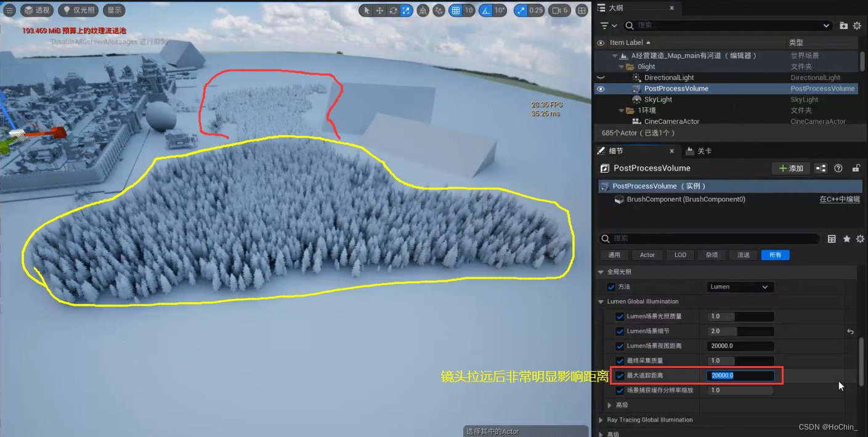Expand the Ray Tracing Global Illumination section
This screenshot has width=868, height=437.
(x=599, y=420)
